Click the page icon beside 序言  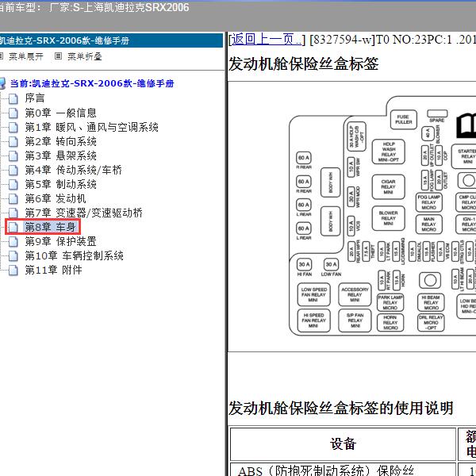click(x=13, y=98)
